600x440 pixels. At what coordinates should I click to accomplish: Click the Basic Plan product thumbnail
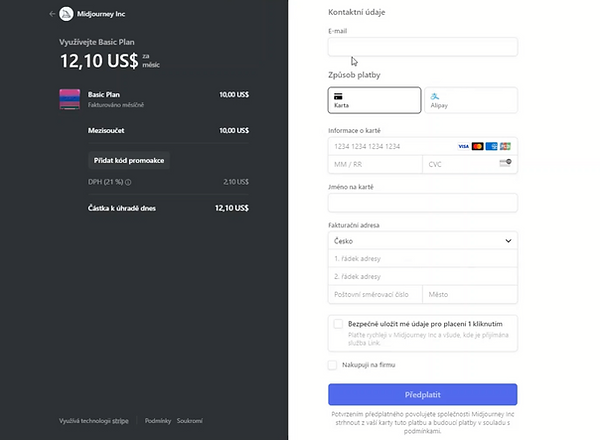70,99
